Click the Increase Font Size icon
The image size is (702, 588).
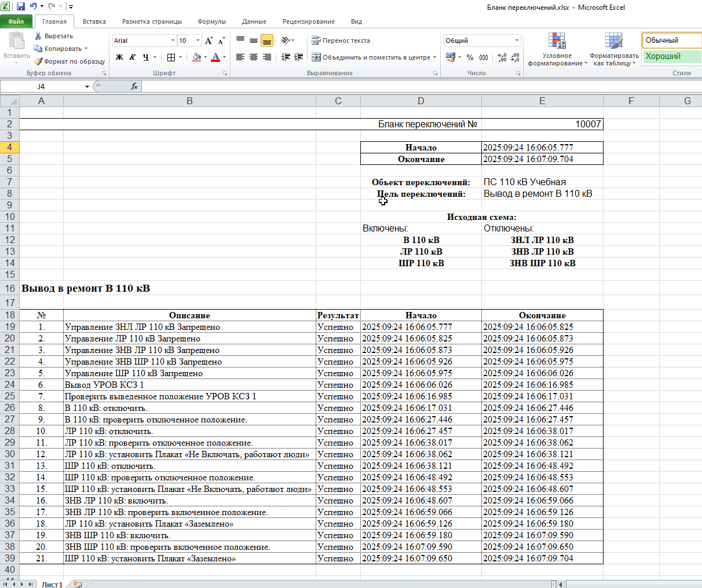point(209,41)
